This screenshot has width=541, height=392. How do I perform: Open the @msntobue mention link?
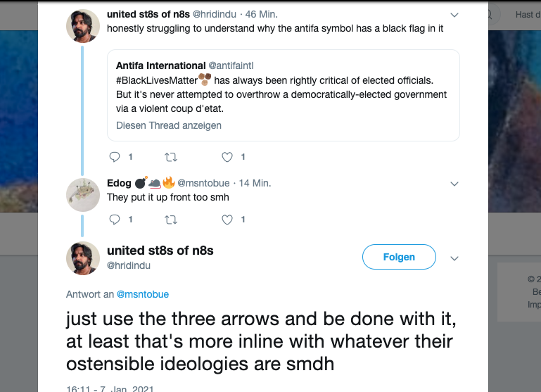pyautogui.click(x=142, y=294)
